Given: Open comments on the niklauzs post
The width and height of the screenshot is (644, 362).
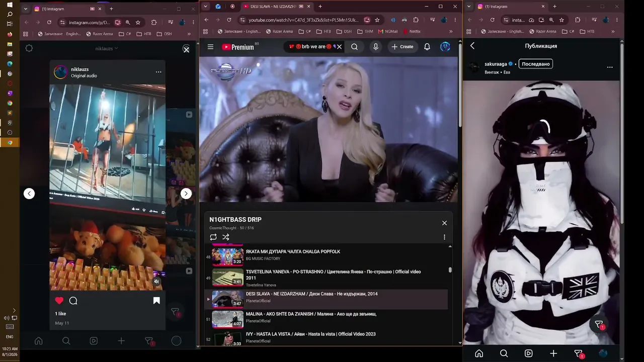Looking at the screenshot, I should pyautogui.click(x=73, y=301).
